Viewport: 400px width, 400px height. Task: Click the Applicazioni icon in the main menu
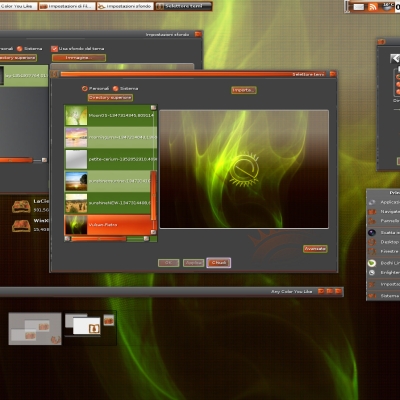coord(372,202)
